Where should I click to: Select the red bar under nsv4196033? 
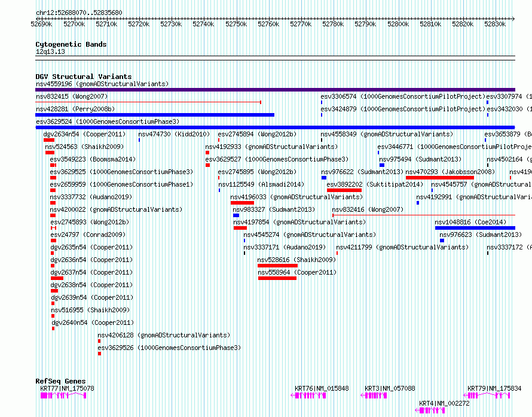(x=242, y=203)
